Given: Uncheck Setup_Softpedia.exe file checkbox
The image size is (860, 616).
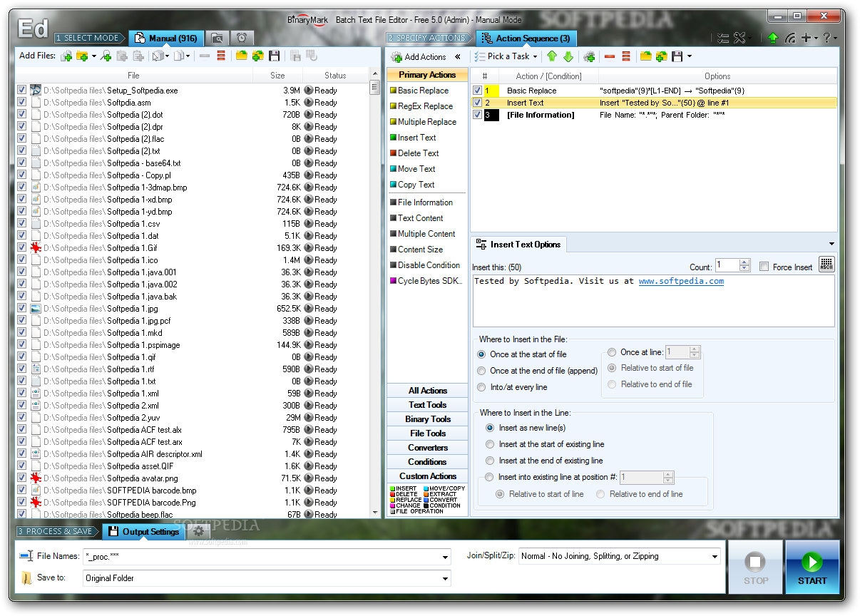Looking at the screenshot, I should pyautogui.click(x=21, y=90).
